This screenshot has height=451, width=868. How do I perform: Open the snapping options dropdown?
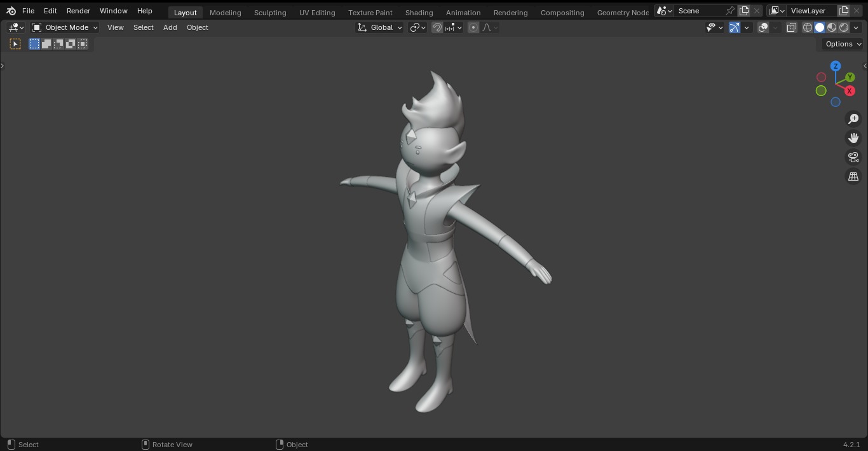(x=454, y=27)
